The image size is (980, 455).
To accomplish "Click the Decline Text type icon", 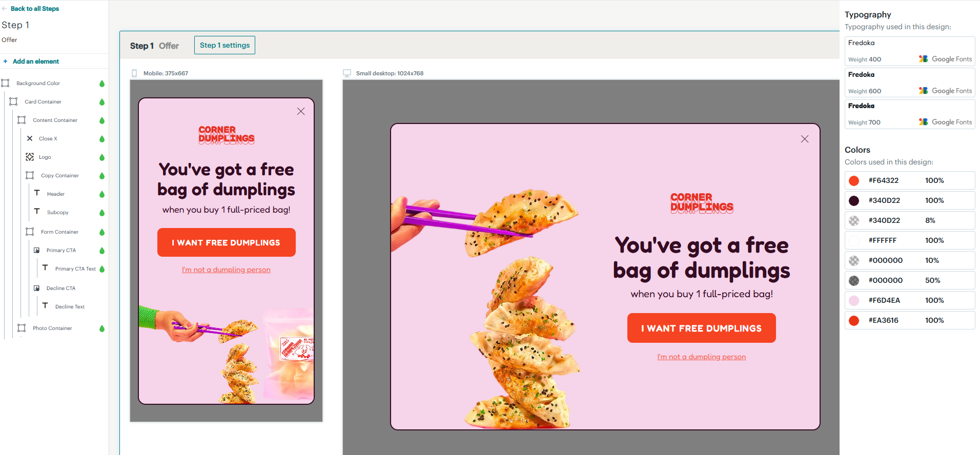I will click(45, 305).
